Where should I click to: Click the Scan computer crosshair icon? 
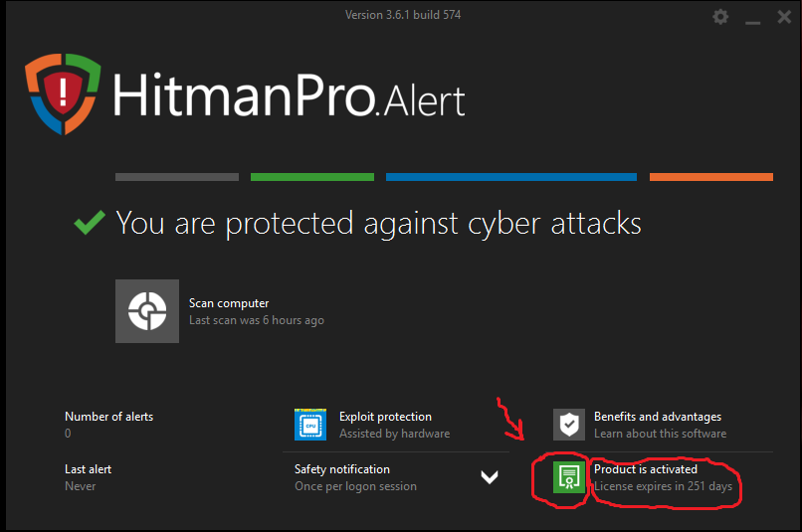(147, 311)
